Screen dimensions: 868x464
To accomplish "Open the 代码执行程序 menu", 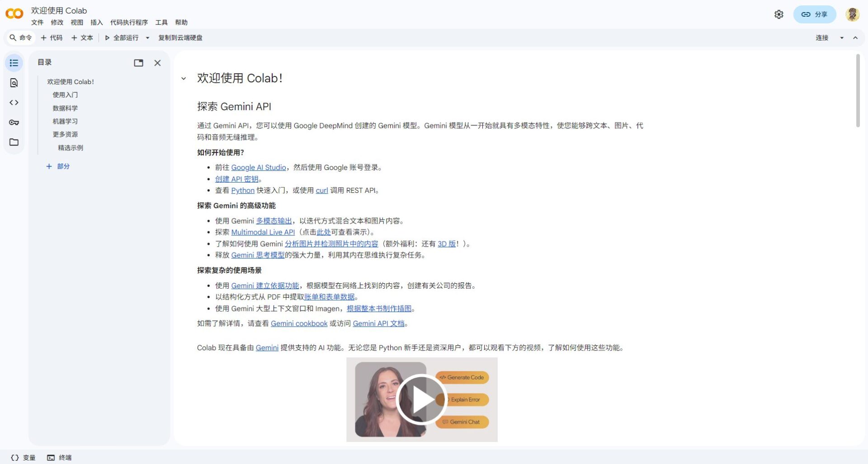I will [x=129, y=23].
